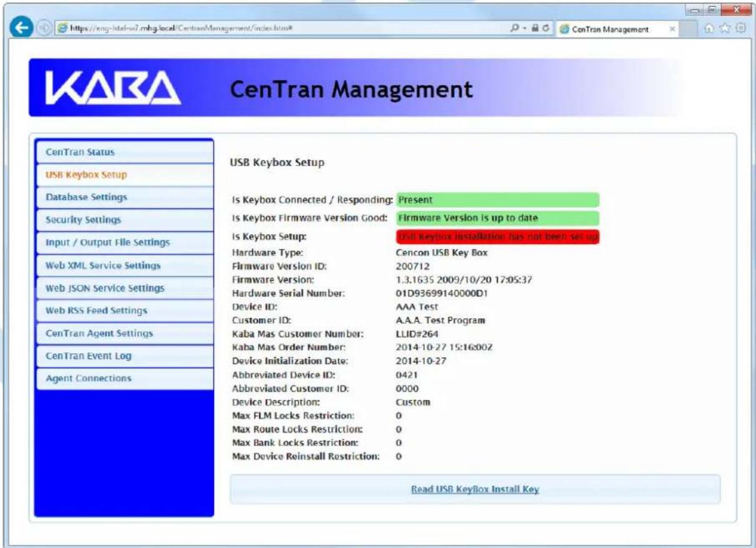Click Device ID value AAA Test
This screenshot has height=548, width=756.
[417, 307]
